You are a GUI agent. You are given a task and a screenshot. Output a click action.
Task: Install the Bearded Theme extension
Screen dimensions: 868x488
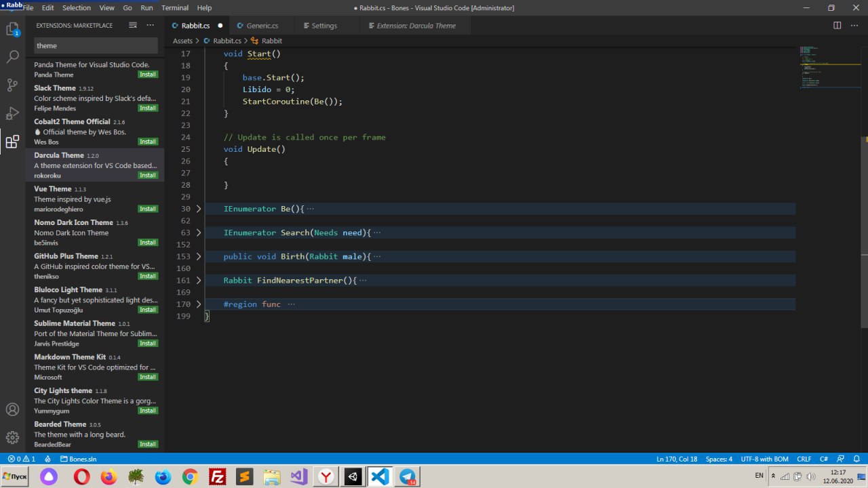click(x=148, y=444)
